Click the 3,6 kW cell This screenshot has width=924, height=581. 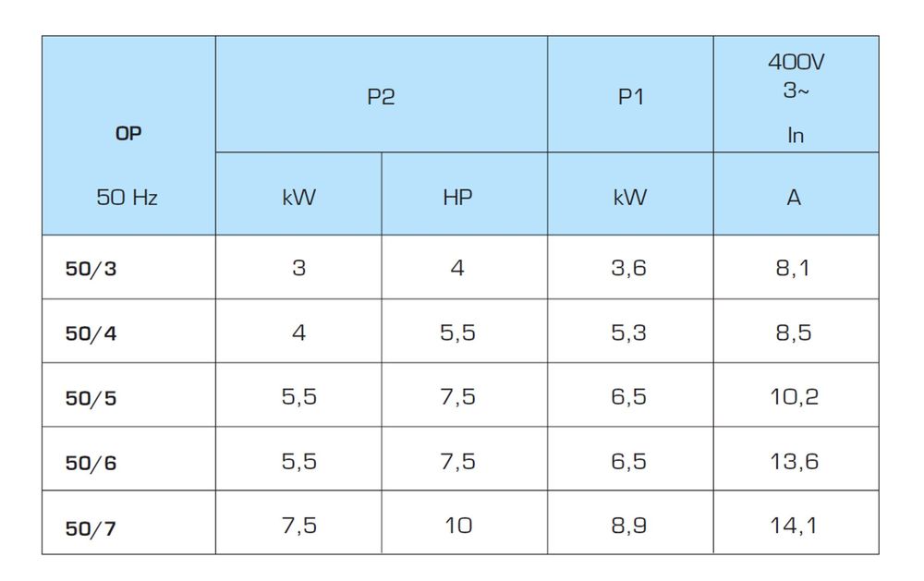[x=629, y=269]
